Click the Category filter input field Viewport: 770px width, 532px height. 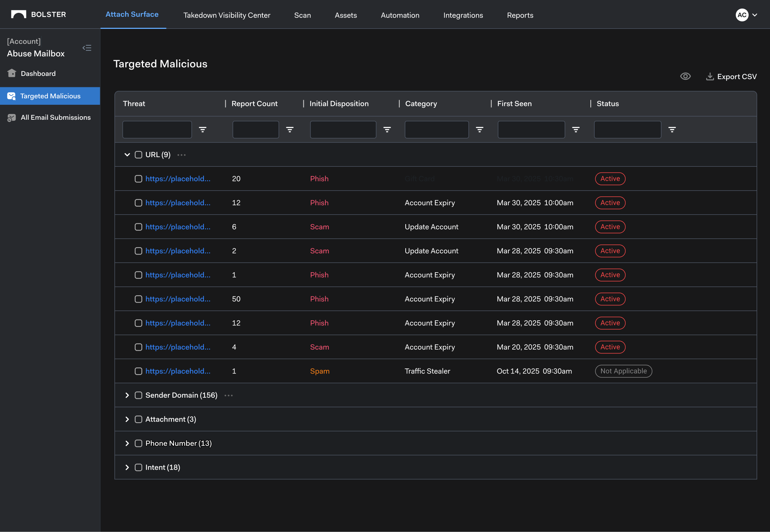pyautogui.click(x=436, y=130)
